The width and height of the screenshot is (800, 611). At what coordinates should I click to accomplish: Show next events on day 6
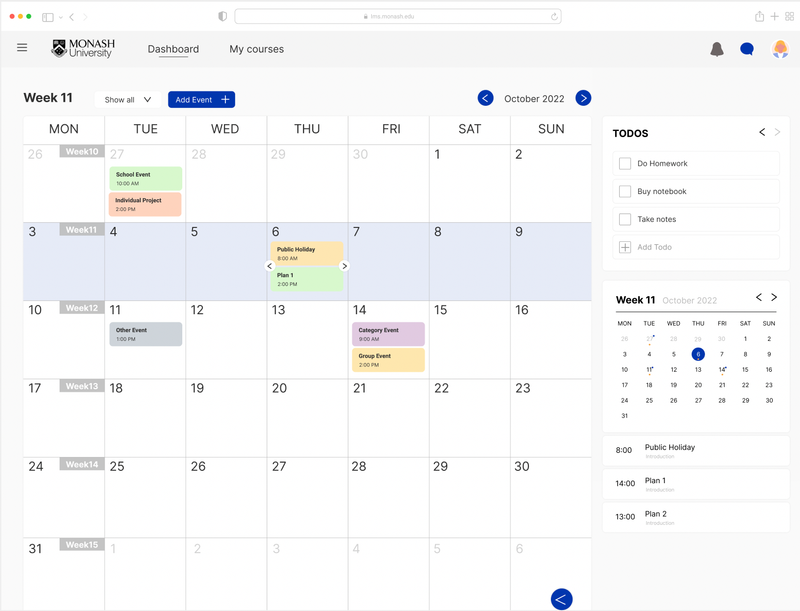pyautogui.click(x=344, y=266)
